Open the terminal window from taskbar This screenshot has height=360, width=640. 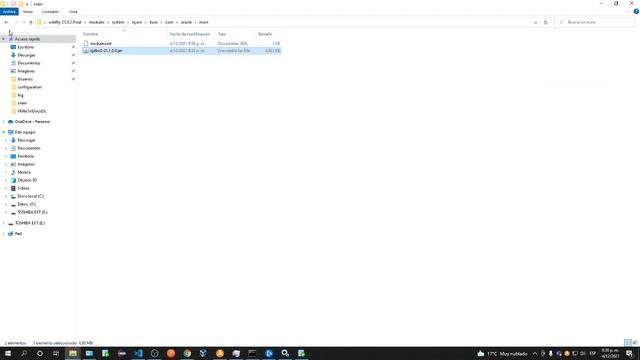click(252, 353)
